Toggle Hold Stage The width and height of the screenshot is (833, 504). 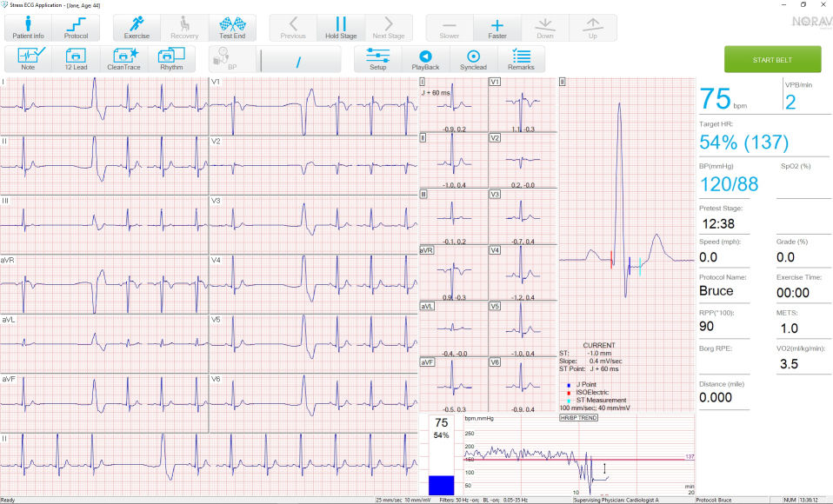click(341, 28)
